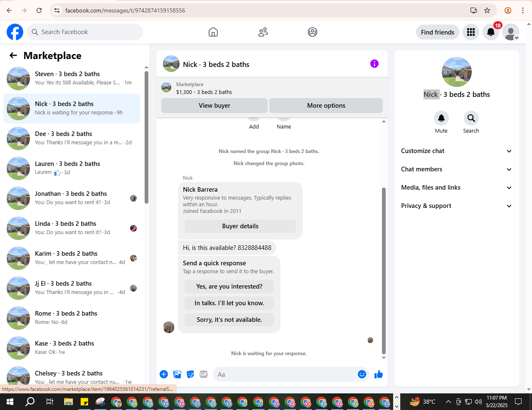
Task: Click the conversation list scrollbar
Action: (x=146, y=137)
